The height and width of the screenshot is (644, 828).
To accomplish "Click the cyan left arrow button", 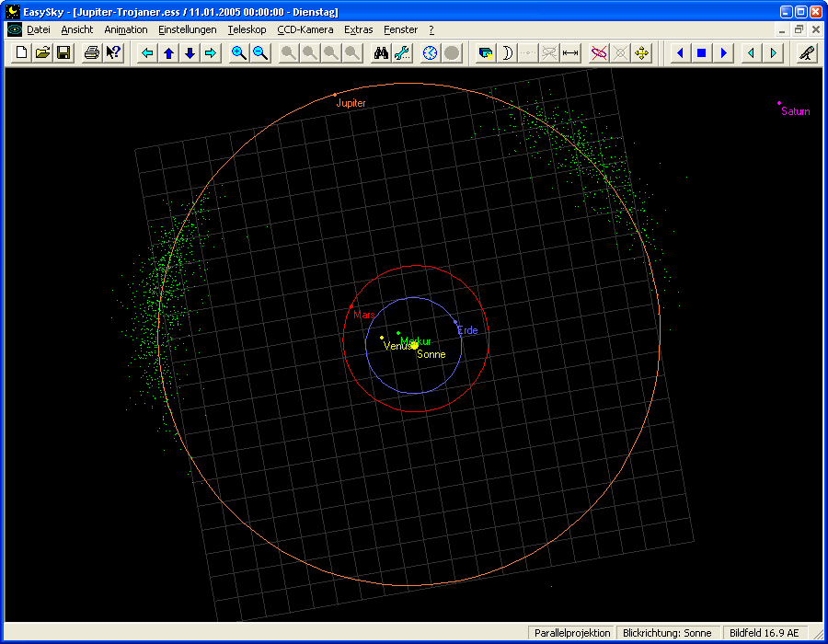I will pos(147,53).
